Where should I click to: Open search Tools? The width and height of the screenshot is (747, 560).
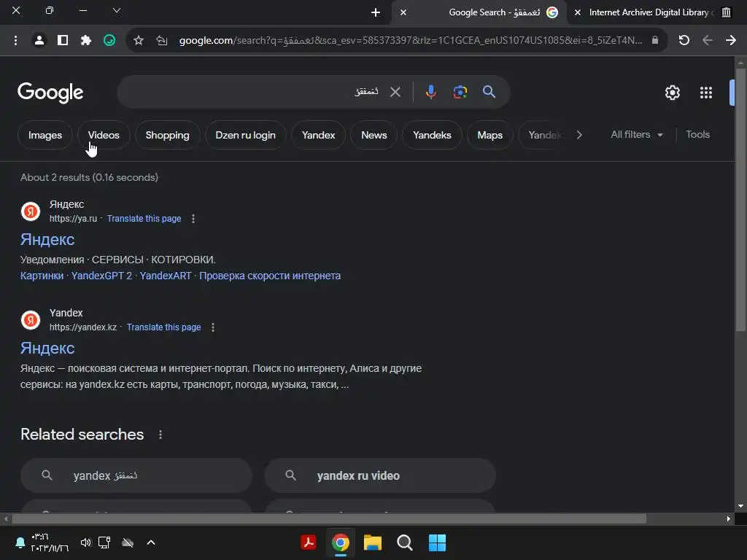click(697, 135)
